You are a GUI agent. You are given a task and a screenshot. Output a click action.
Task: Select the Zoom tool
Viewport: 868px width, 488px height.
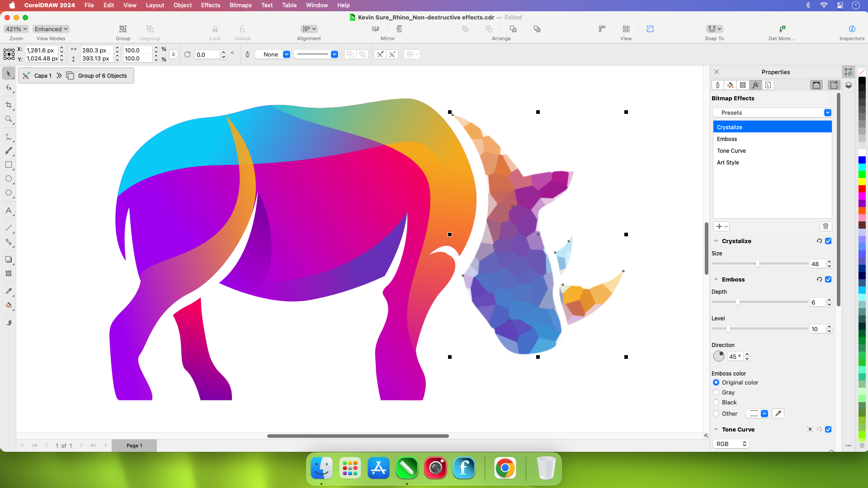click(8, 119)
